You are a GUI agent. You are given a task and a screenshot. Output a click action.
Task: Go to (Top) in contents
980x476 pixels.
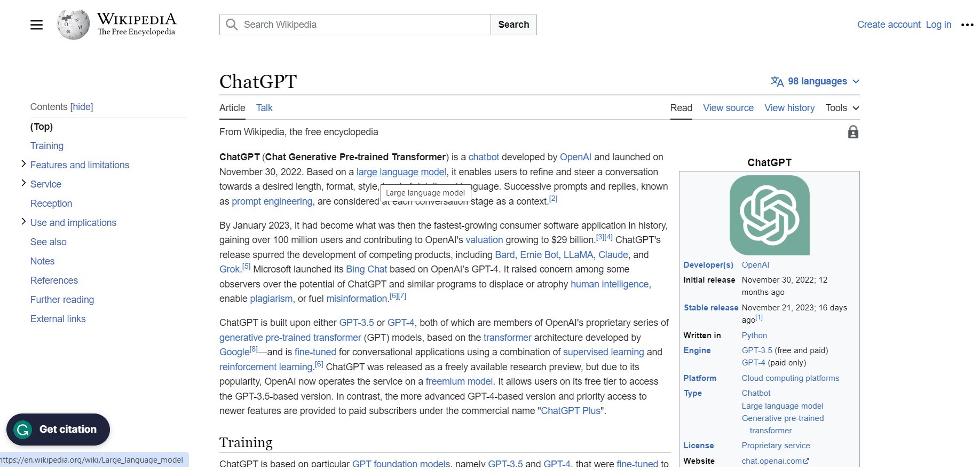tap(42, 127)
